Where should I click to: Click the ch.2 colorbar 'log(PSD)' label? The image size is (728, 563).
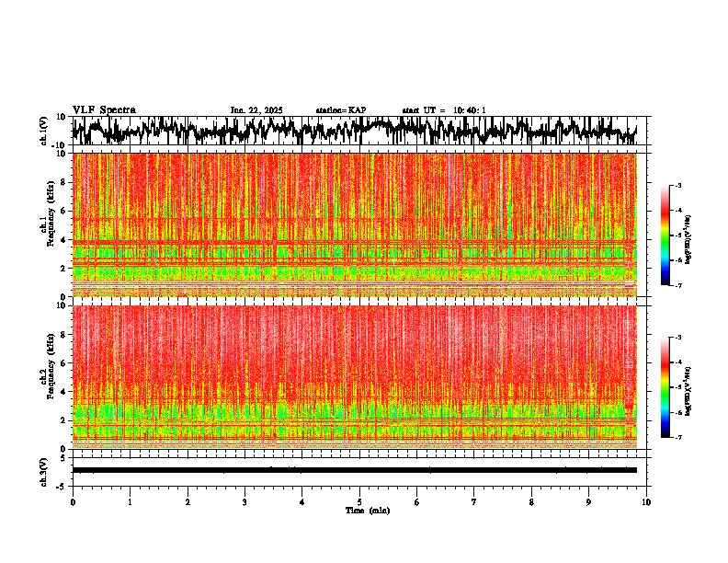coord(688,391)
